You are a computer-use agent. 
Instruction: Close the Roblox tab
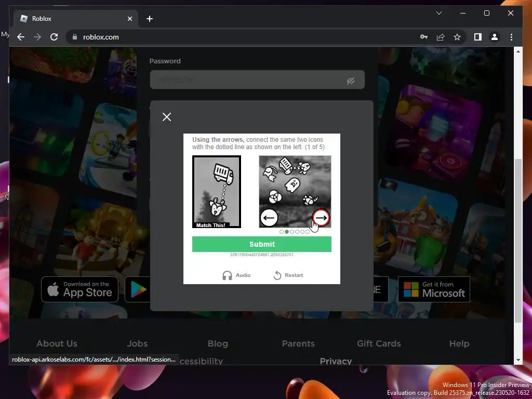[x=129, y=19]
